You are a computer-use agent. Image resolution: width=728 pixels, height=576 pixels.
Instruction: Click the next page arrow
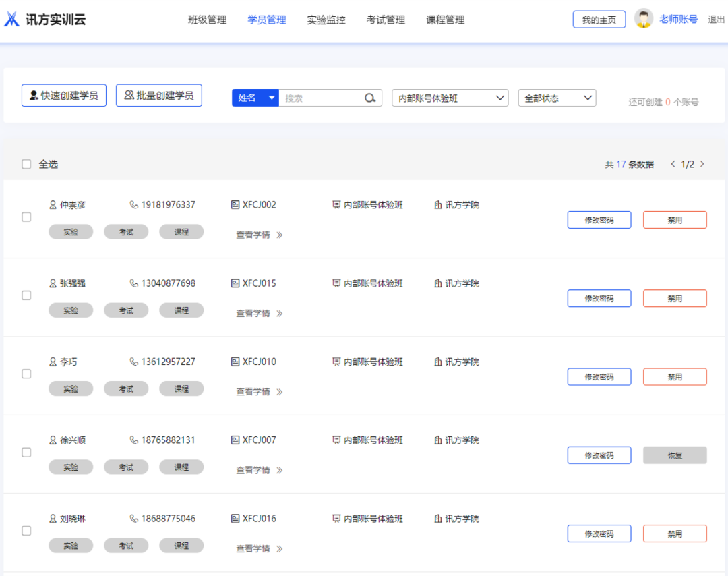click(702, 164)
